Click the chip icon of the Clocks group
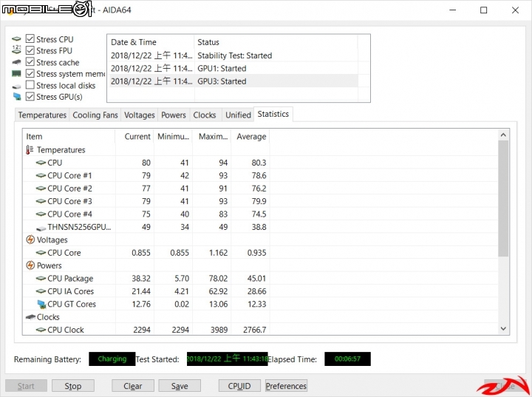This screenshot has height=397, width=532. click(x=30, y=317)
